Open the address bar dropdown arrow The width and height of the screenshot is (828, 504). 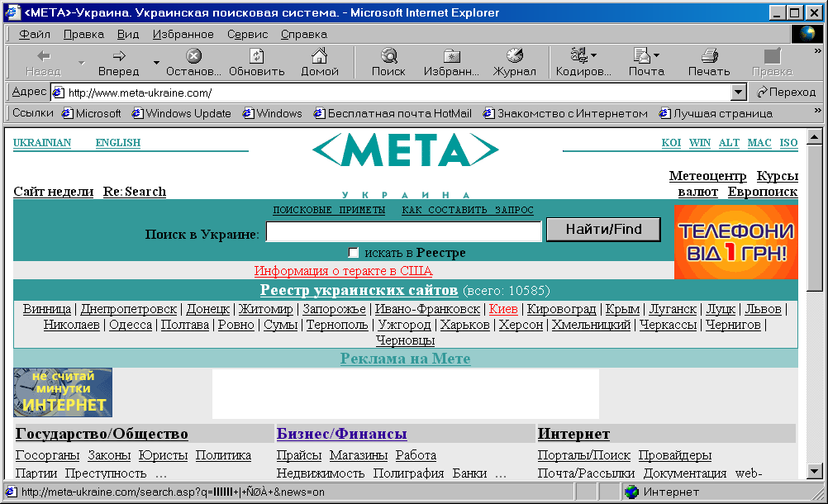[739, 93]
